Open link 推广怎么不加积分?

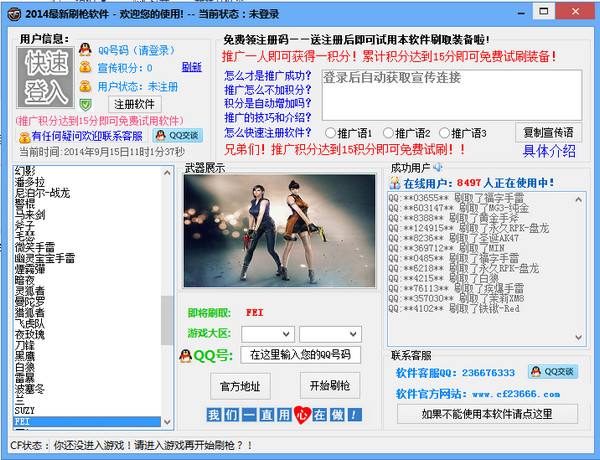coord(268,90)
